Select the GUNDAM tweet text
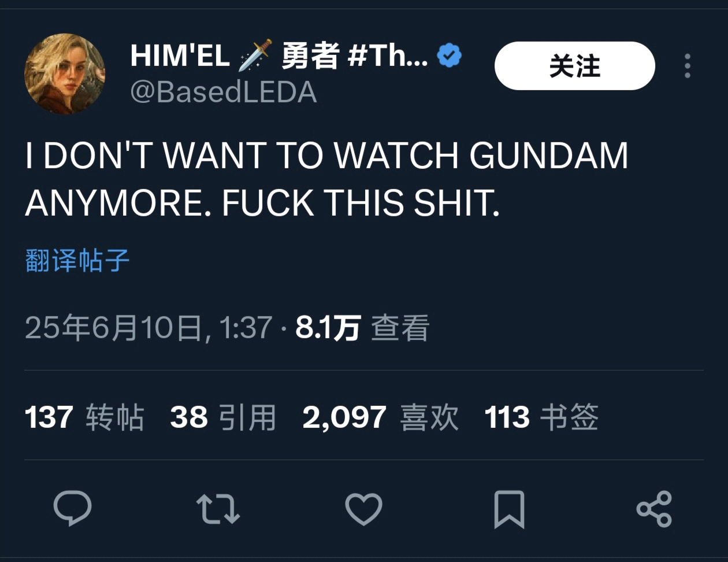 pos(326,179)
